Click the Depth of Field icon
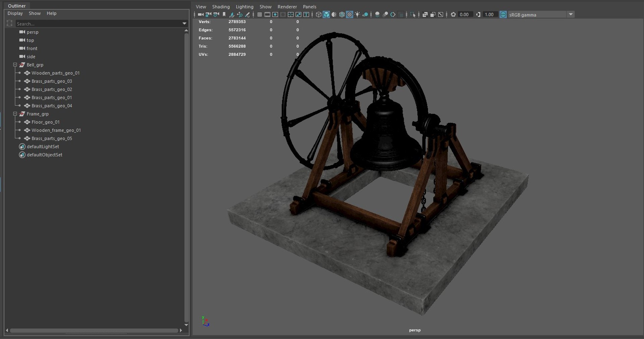644x339 pixels. pos(401,14)
